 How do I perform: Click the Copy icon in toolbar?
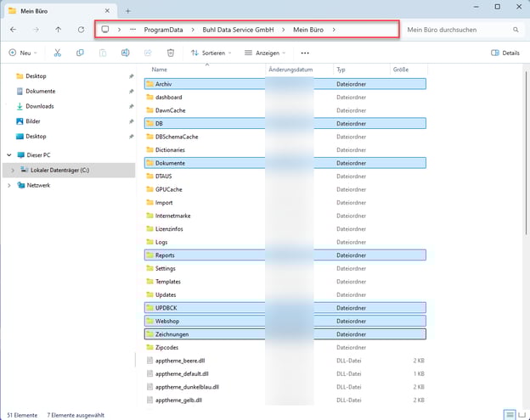click(x=80, y=53)
